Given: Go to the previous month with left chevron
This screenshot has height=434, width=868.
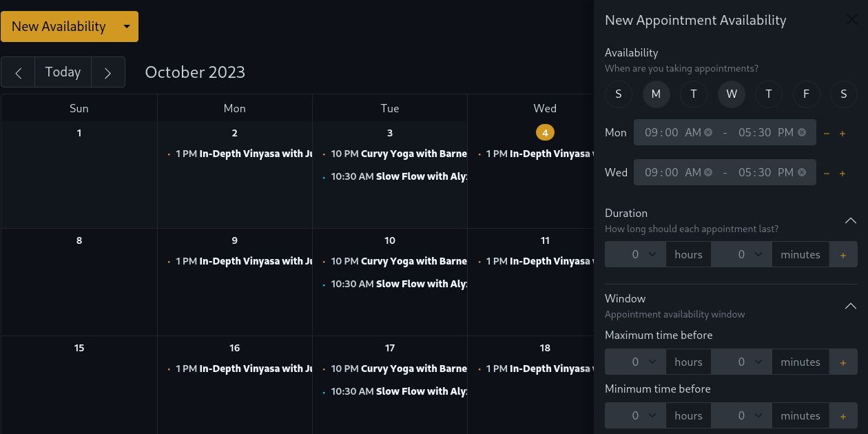Looking at the screenshot, I should coord(19,72).
